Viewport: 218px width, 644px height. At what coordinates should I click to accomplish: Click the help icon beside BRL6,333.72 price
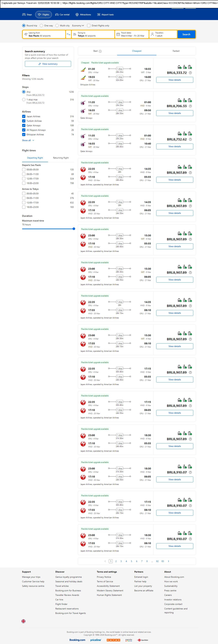click(190, 73)
